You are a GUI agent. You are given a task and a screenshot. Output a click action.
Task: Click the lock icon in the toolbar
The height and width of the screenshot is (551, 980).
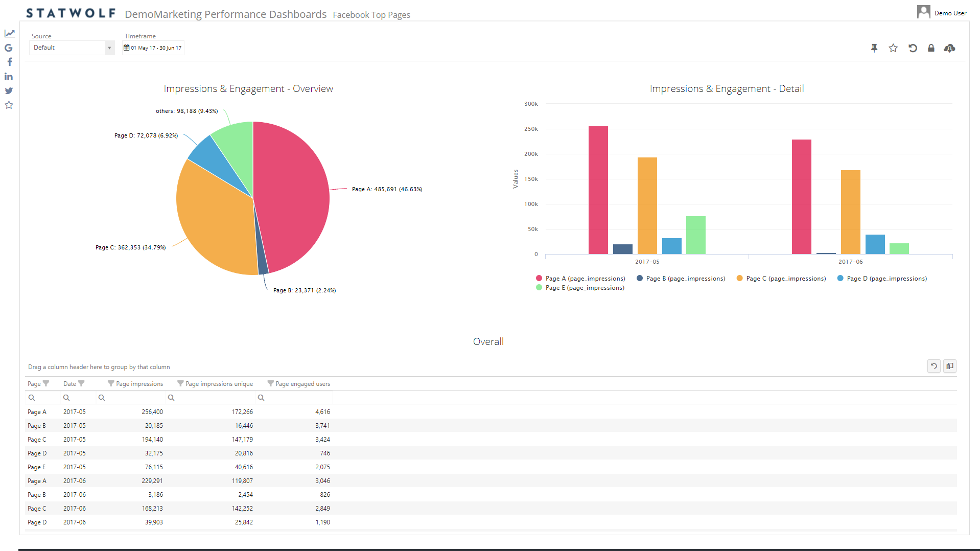[931, 48]
